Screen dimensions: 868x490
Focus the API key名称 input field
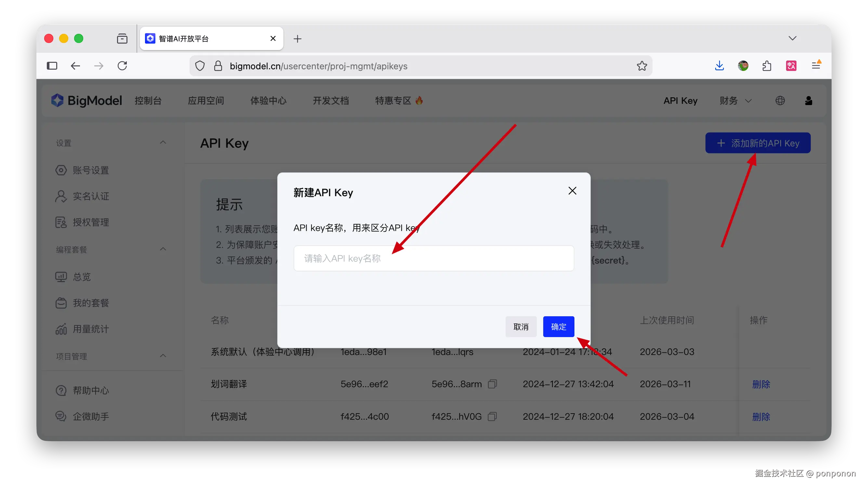coord(434,258)
